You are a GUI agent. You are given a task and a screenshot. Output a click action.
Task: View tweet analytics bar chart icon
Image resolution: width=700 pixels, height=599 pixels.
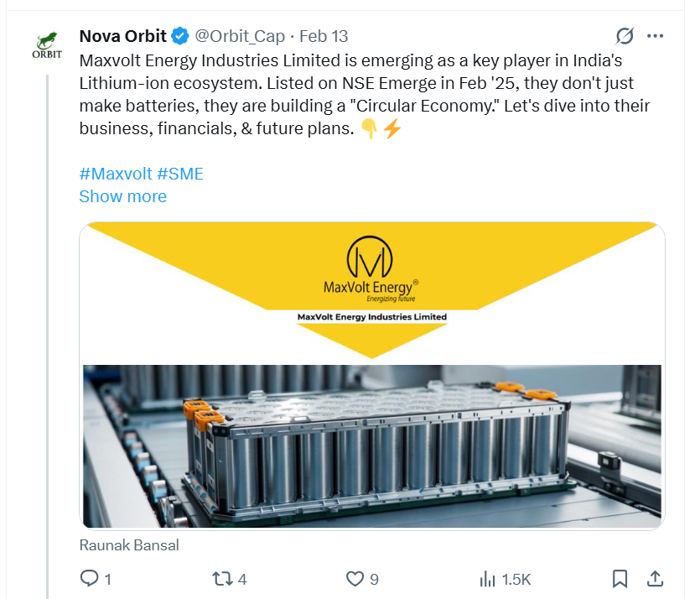tap(487, 578)
